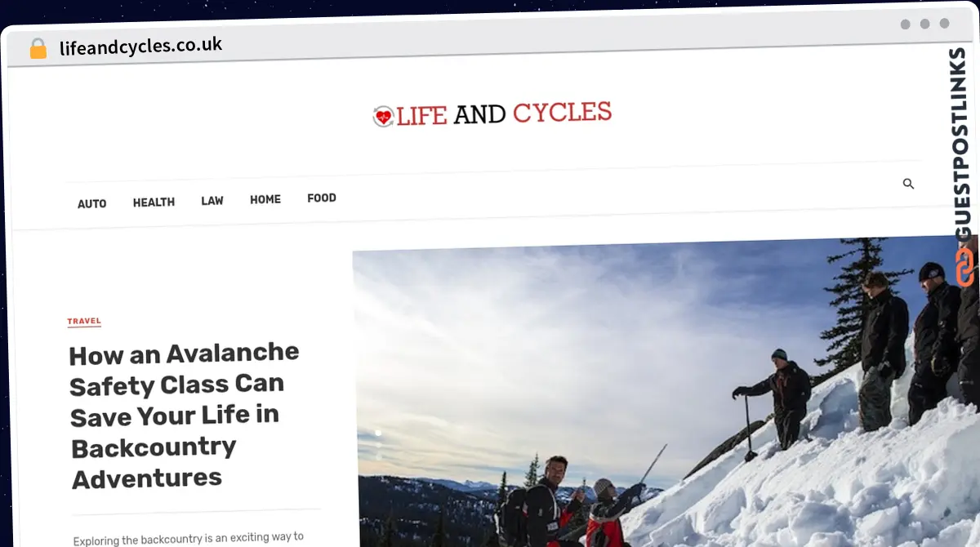
Task: Go to the LAW section
Action: click(x=212, y=200)
